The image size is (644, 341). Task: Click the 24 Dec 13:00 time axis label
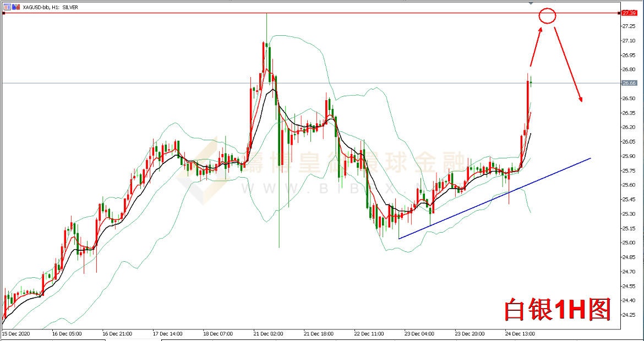(x=520, y=333)
